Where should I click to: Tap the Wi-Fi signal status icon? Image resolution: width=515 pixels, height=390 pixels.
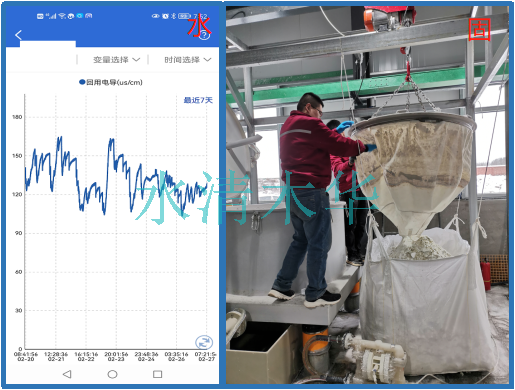62,16
